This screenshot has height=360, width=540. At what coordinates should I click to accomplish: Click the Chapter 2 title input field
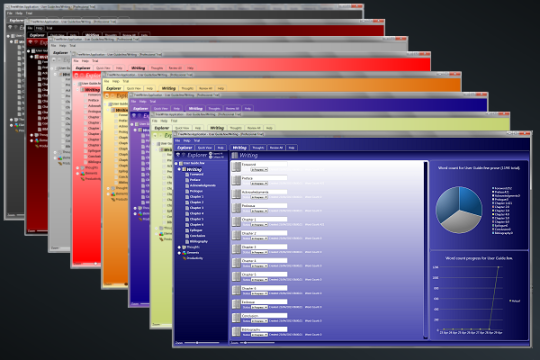point(264,233)
